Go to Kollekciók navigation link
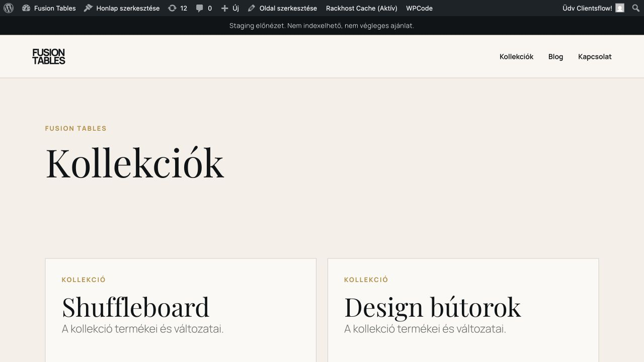644x362 pixels. (x=516, y=56)
